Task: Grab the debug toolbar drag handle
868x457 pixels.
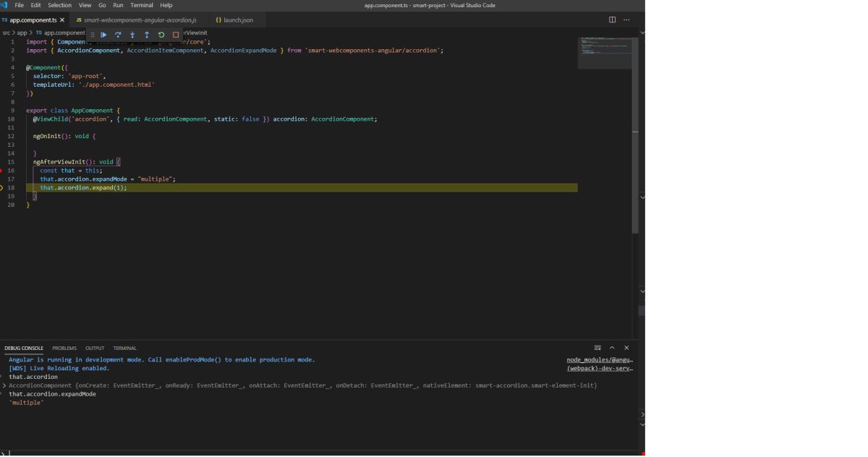Action: [x=93, y=35]
